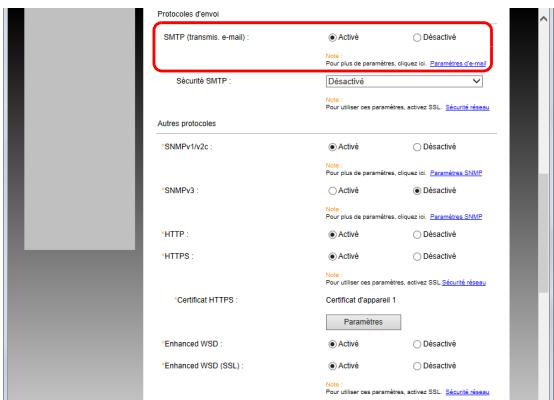Image resolution: width=554 pixels, height=400 pixels.
Task: Click the Certificat HTTPS label
Action: [207, 300]
